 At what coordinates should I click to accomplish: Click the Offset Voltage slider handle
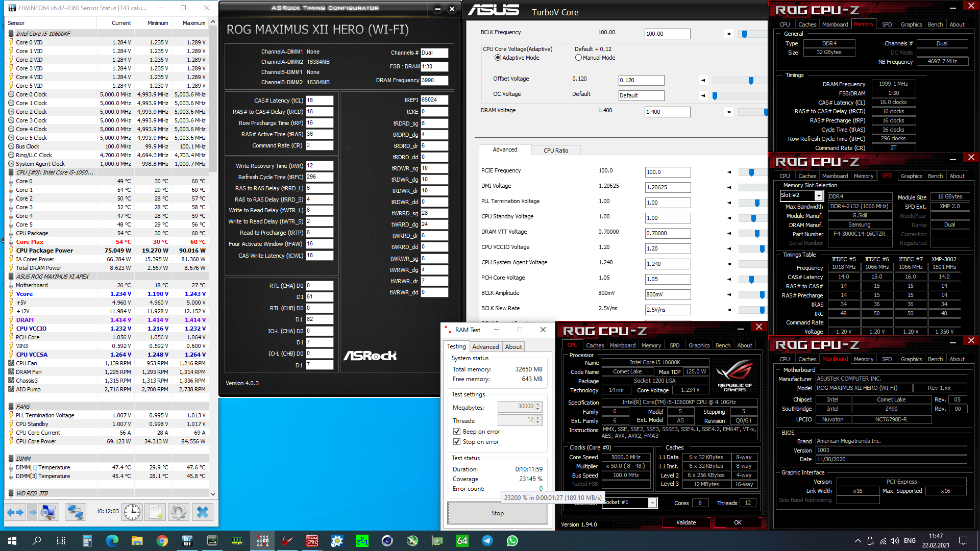pyautogui.click(x=751, y=81)
